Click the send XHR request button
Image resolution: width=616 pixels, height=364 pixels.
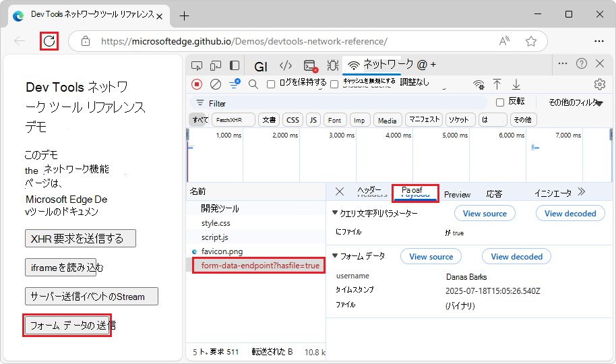click(80, 238)
